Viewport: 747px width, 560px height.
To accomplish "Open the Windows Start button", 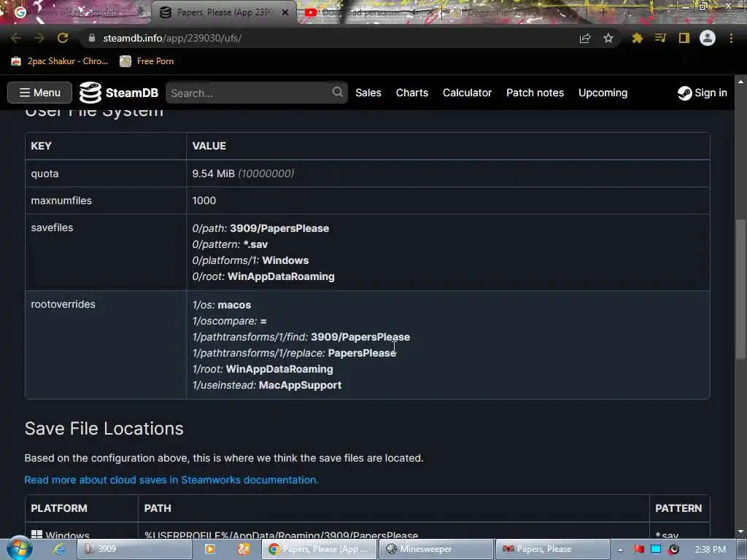I will click(20, 548).
